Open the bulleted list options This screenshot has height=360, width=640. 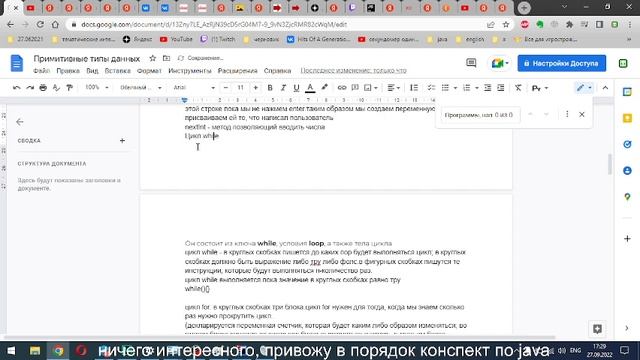click(x=455, y=88)
